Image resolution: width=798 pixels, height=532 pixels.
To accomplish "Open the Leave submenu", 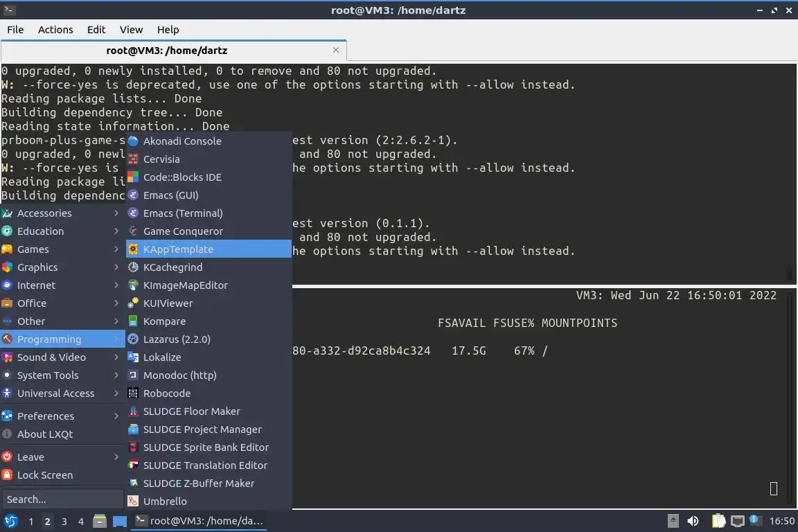I will click(x=62, y=457).
